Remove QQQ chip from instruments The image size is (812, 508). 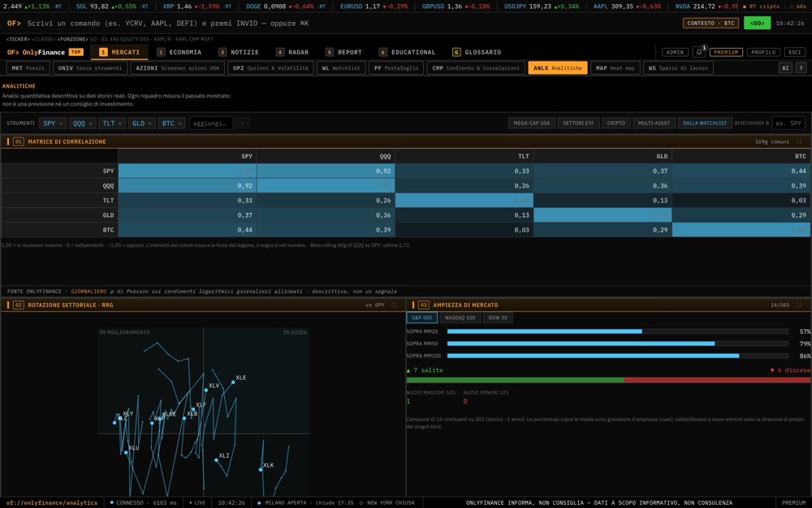pos(90,124)
